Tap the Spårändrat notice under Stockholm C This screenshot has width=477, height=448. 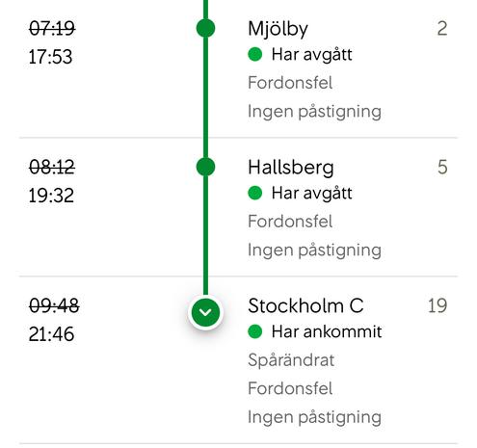pos(291,360)
